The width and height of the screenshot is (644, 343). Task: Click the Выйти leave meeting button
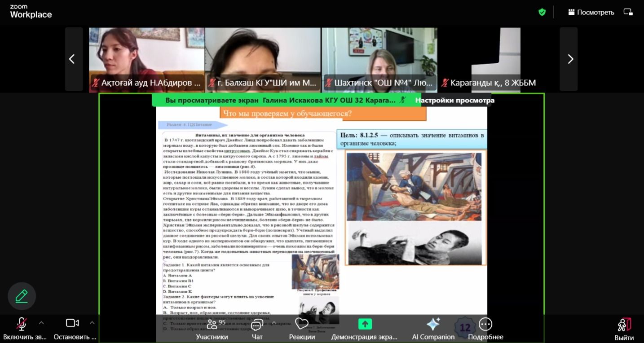pyautogui.click(x=624, y=328)
